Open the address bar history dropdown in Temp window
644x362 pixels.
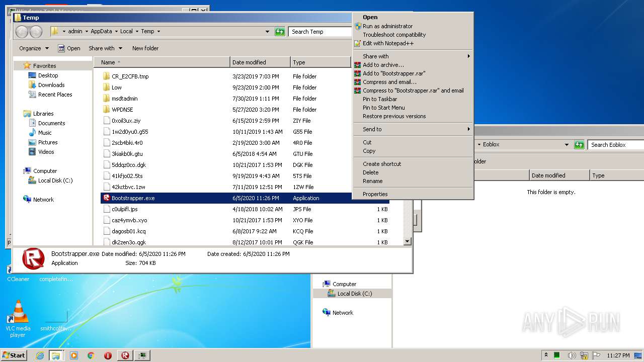267,32
